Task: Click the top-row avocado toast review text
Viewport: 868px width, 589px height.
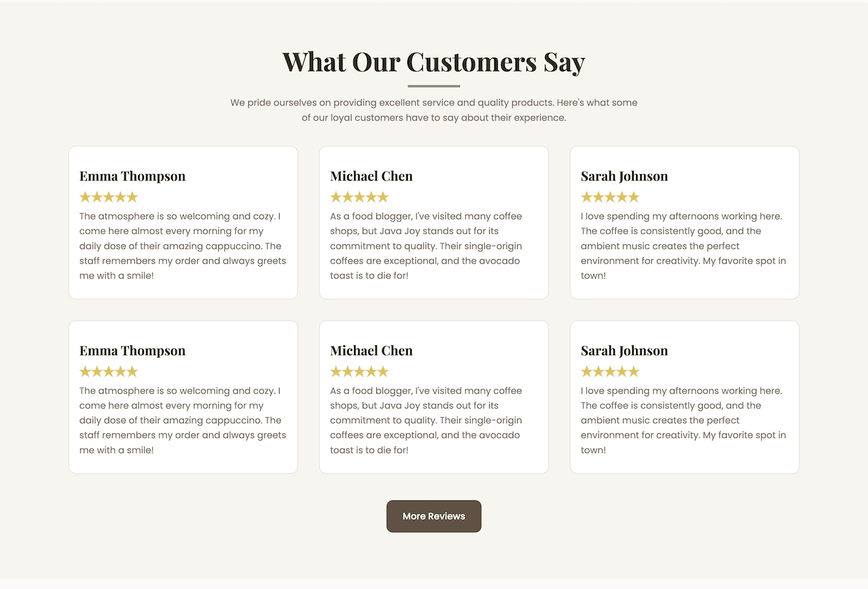Action: [427, 246]
